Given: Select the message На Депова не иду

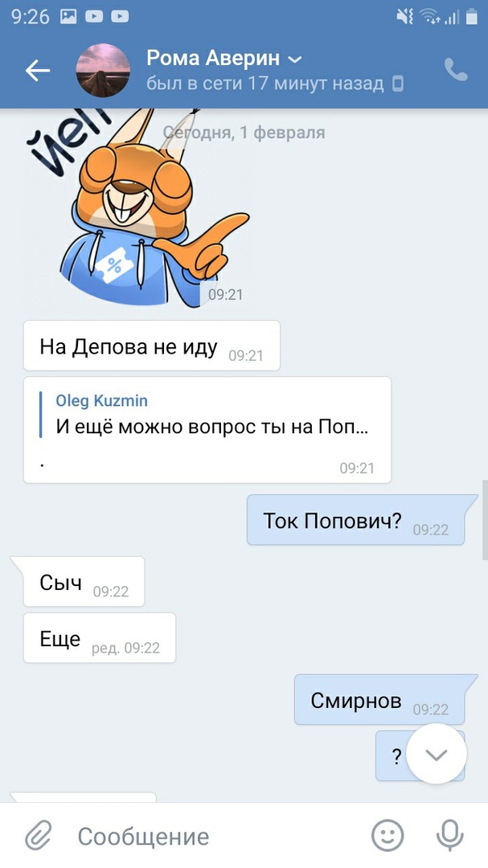Looking at the screenshot, I should 151,346.
